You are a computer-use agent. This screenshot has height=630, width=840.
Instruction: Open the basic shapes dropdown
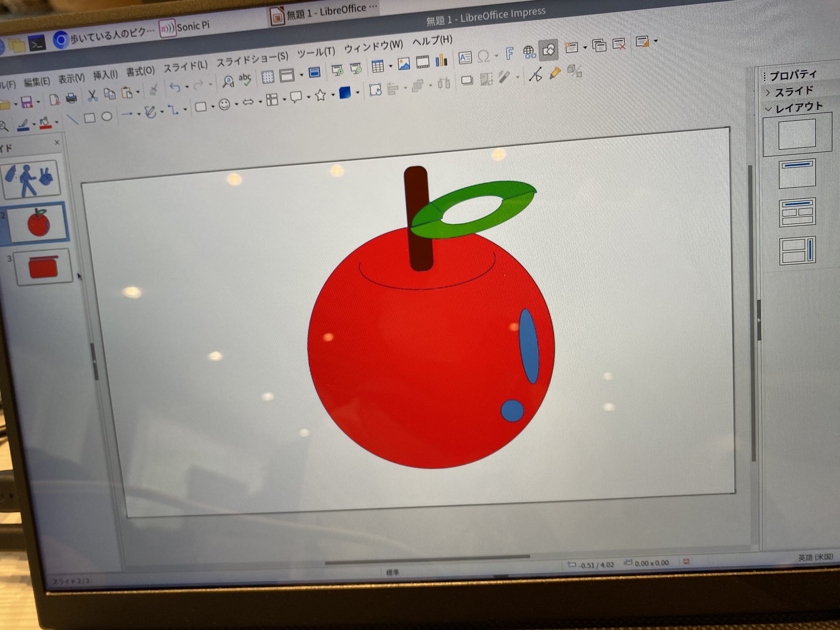coord(213,106)
